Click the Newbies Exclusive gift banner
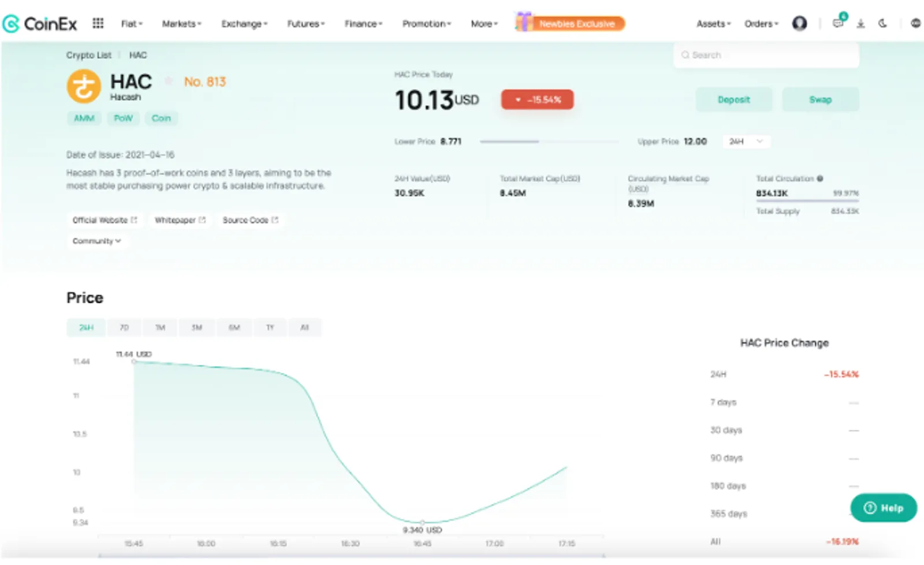 tap(570, 23)
